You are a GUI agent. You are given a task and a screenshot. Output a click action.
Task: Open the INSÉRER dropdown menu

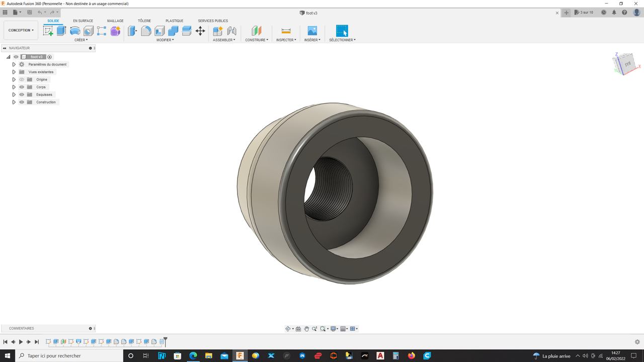[312, 40]
